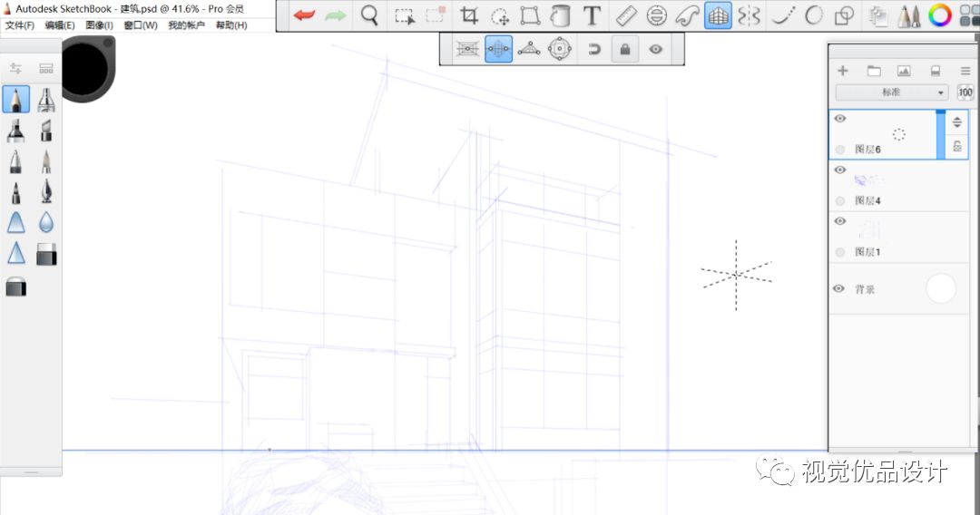
Task: Switch to three-point perspective mode
Action: pyautogui.click(x=529, y=49)
